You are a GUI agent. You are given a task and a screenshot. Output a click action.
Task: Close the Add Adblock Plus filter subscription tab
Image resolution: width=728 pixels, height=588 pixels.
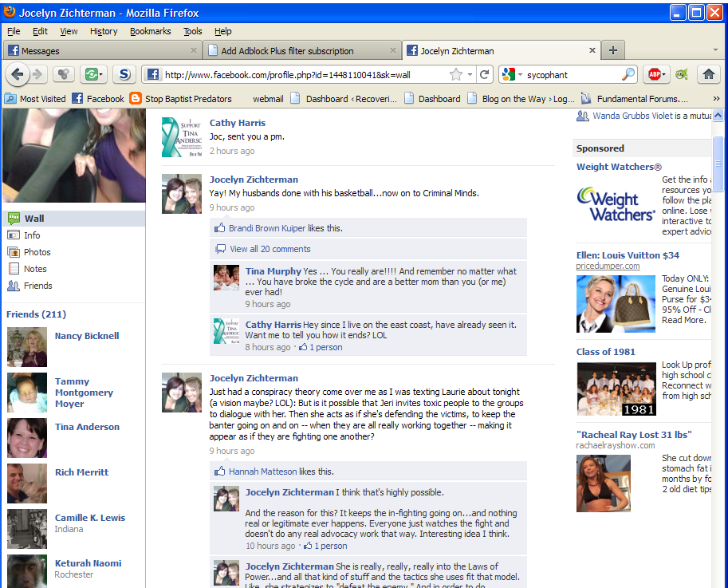393,50
